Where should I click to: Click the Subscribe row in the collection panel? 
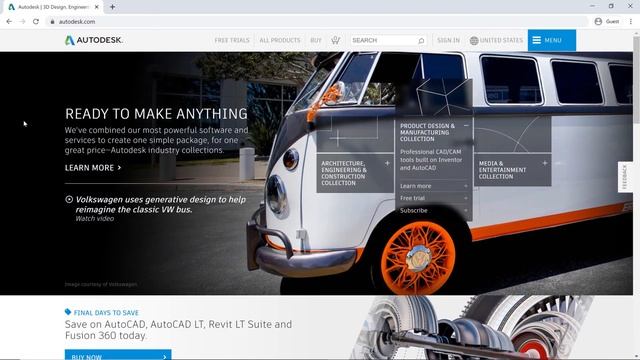coord(433,211)
